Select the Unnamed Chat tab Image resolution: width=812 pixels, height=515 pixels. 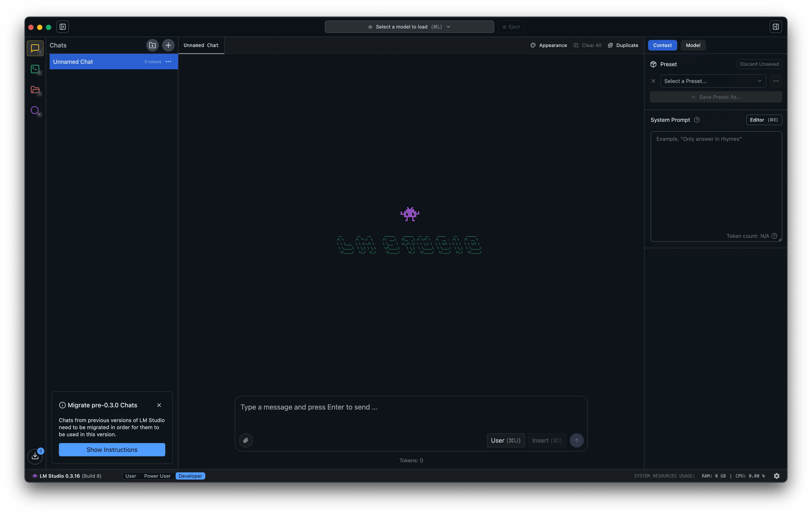pos(201,45)
